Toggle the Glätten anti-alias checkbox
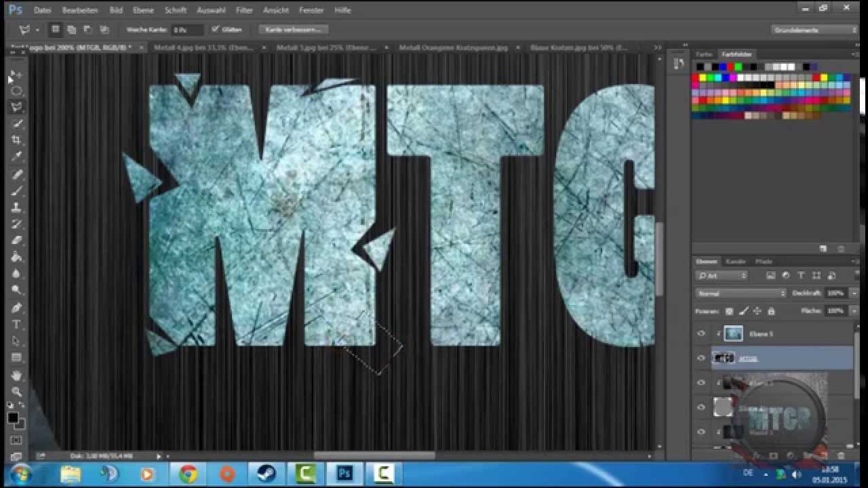This screenshot has width=868, height=488. [215, 30]
